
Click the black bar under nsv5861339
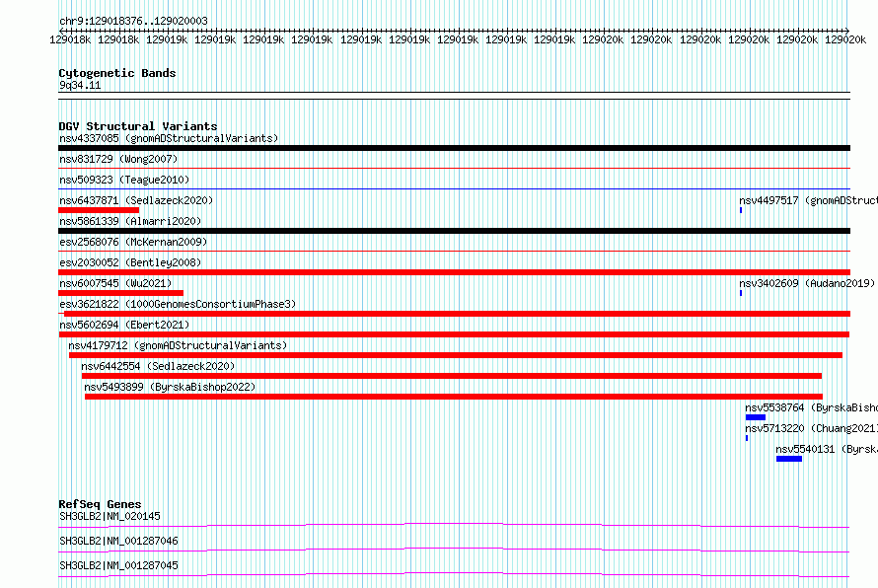[x=454, y=231]
